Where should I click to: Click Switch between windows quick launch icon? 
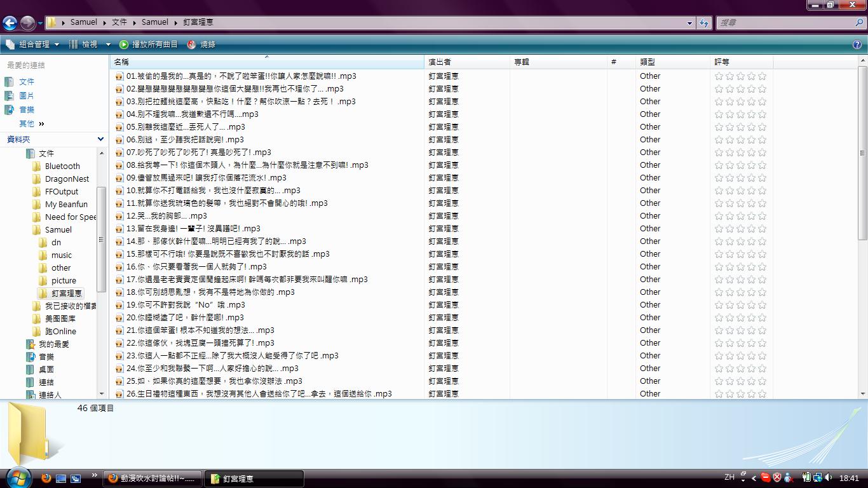pyautogui.click(x=76, y=478)
